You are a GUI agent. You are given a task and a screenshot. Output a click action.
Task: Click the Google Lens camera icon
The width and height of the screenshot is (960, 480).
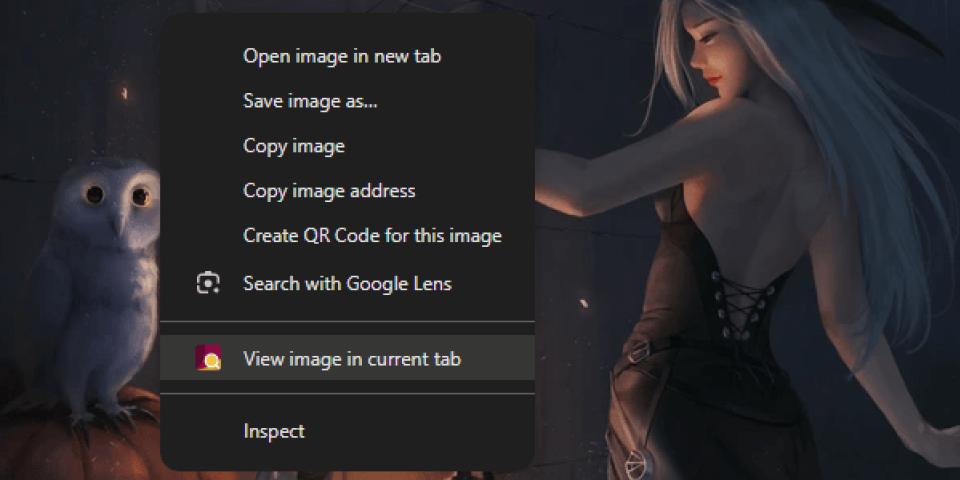208,283
